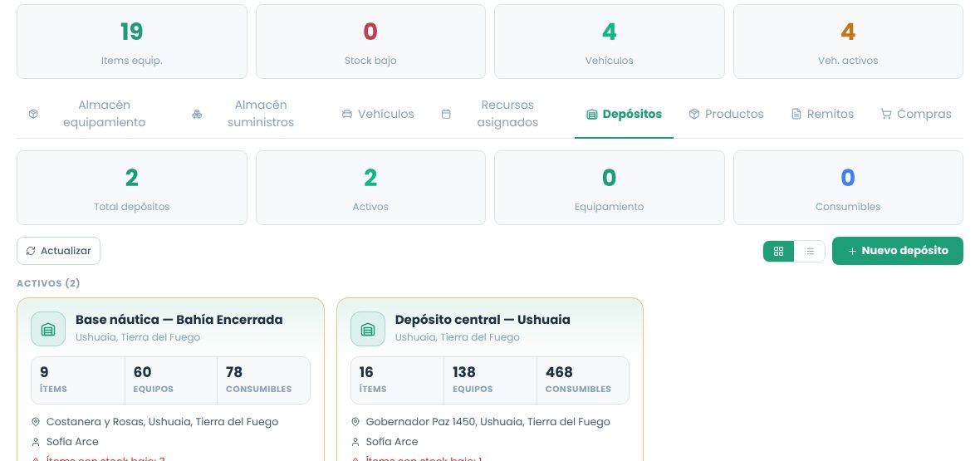
Task: Click the Actualizar button
Action: pos(58,251)
